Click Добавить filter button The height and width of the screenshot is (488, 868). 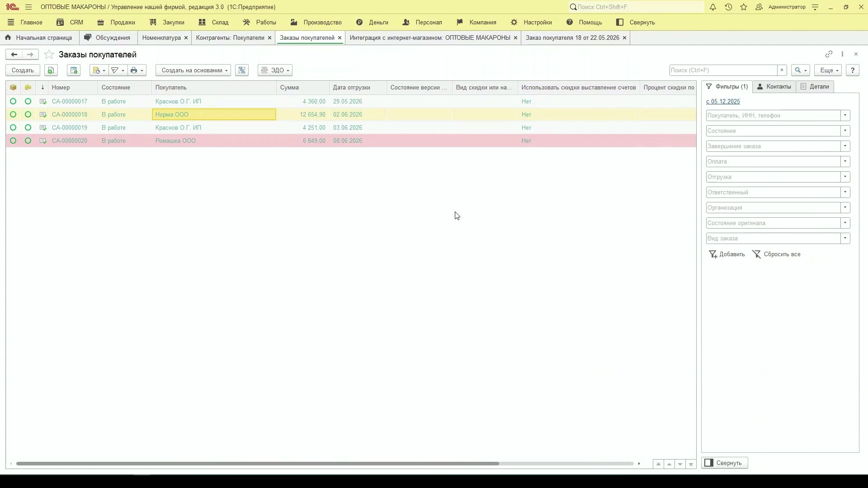tap(726, 254)
